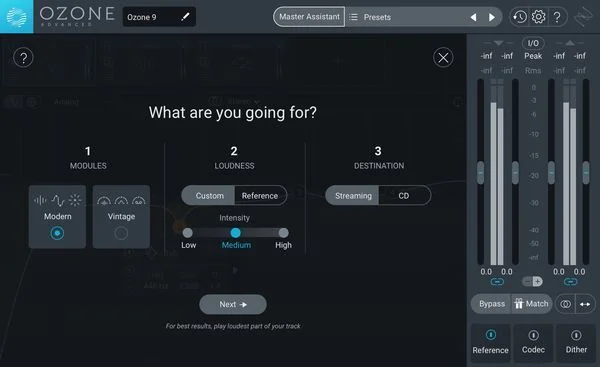Open Master Assistant help circle icon

coord(23,58)
